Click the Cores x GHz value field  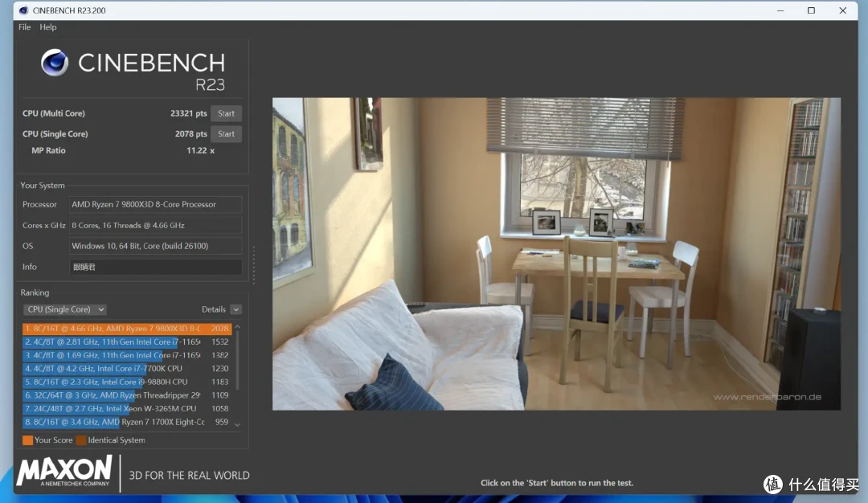tap(156, 225)
